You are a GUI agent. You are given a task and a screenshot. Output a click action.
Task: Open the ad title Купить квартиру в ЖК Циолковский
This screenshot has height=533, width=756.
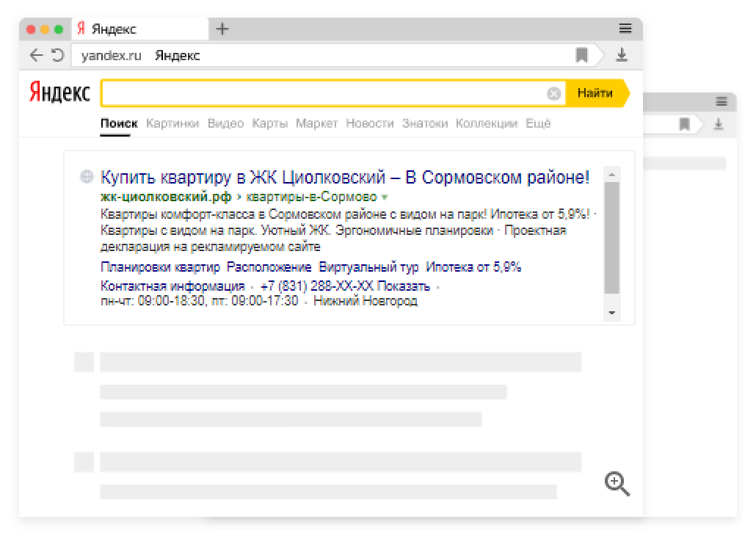click(345, 178)
